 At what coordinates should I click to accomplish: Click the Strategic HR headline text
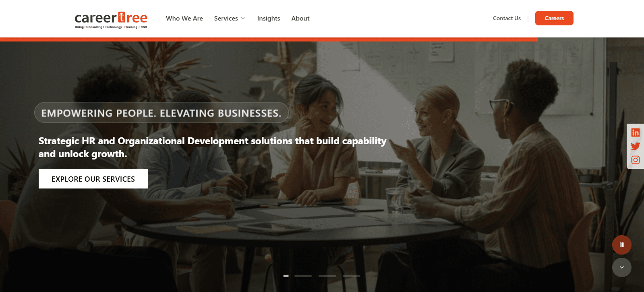tap(212, 147)
